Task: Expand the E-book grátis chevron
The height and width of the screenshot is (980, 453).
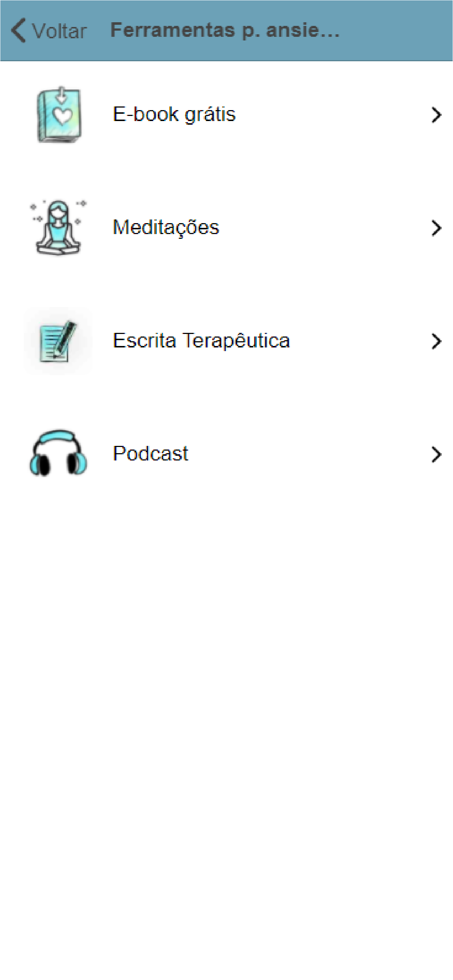Action: tap(436, 114)
